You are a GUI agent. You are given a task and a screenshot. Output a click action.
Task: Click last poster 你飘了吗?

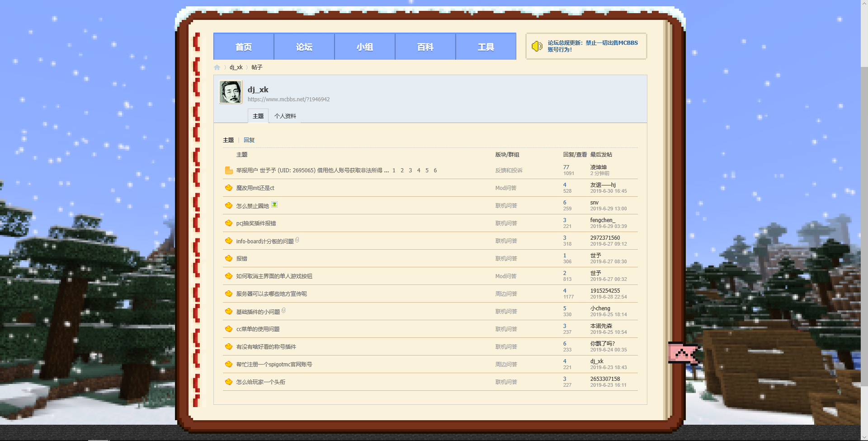(x=603, y=344)
